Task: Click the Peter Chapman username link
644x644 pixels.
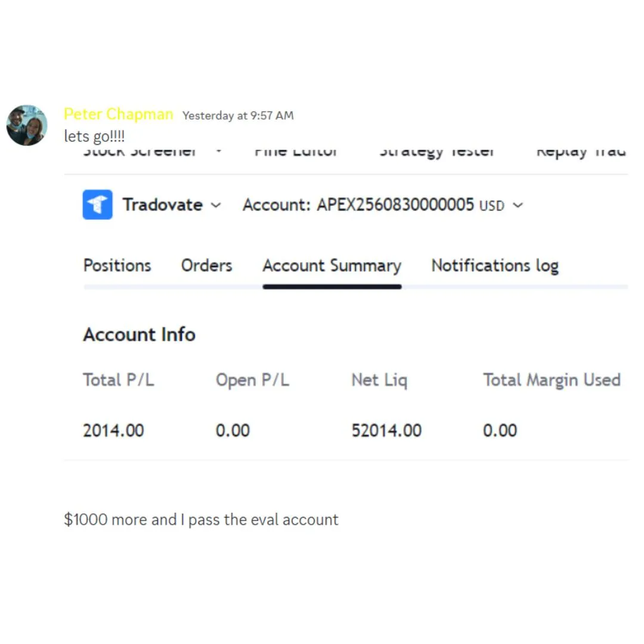Action: (x=118, y=114)
